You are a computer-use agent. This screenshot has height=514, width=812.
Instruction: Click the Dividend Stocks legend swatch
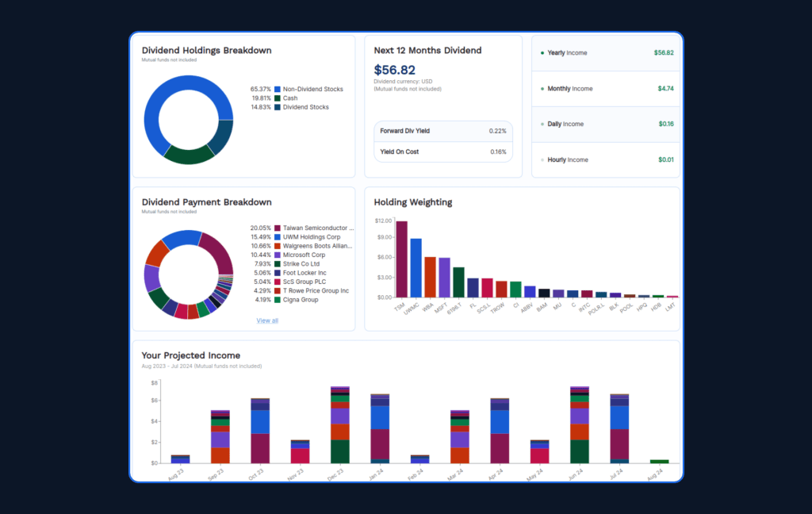(x=278, y=107)
